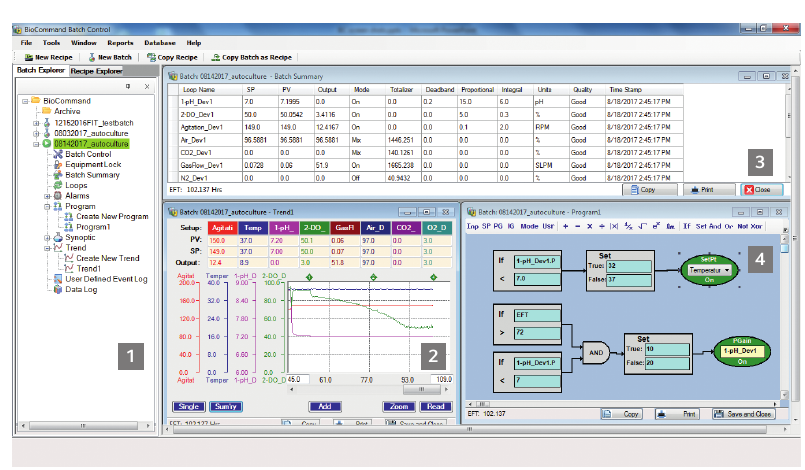Insert a square root block
Viewport: 805px width, 470px height.
tap(642, 226)
